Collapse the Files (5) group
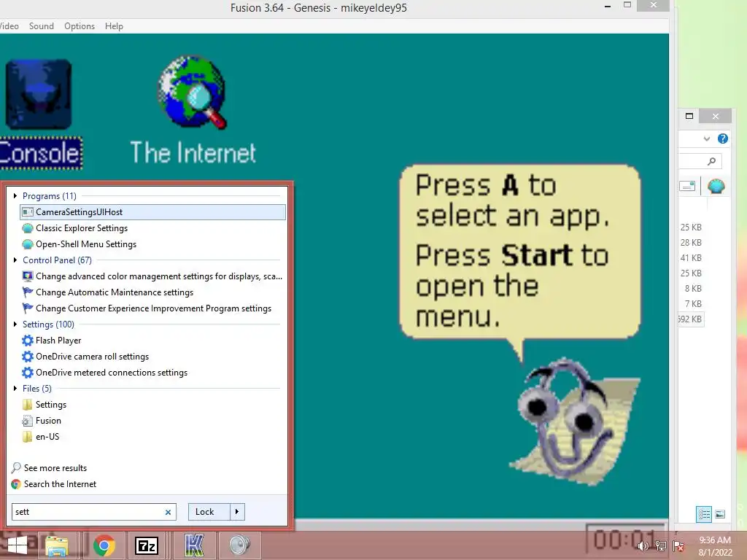 coord(15,389)
